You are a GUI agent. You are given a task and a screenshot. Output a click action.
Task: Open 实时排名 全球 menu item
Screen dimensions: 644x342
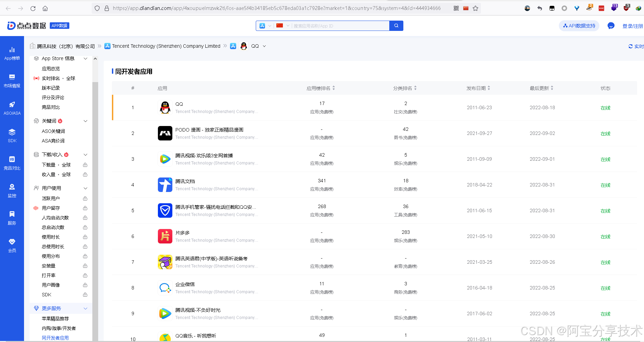click(58, 78)
